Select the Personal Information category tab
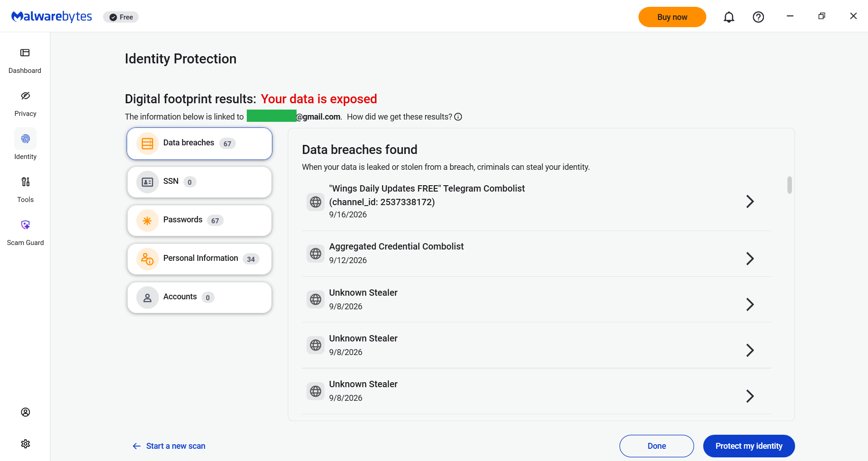This screenshot has height=461, width=868. pyautogui.click(x=199, y=259)
